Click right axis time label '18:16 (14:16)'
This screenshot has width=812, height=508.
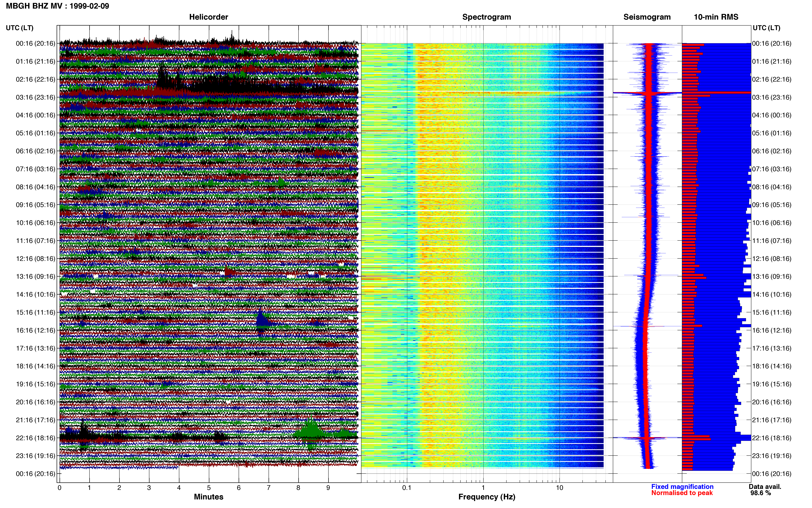click(x=772, y=366)
